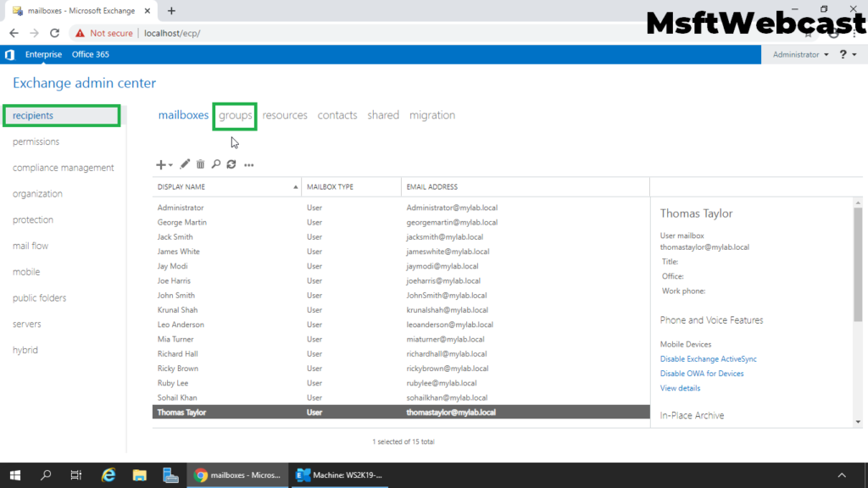Select the Ruby Lee mailbox row
The width and height of the screenshot is (868, 488).
[401, 383]
